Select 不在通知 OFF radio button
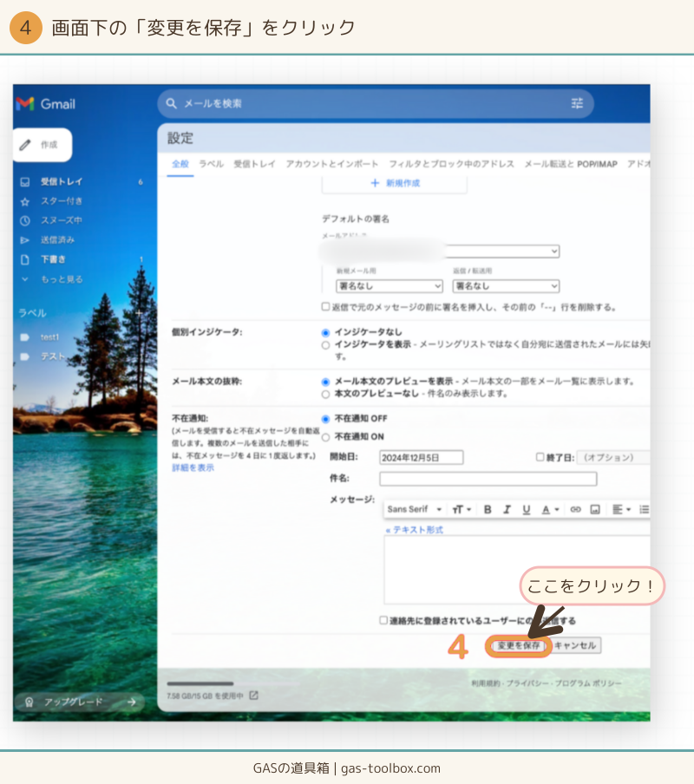Viewport: 694px width, 784px height. (x=325, y=419)
